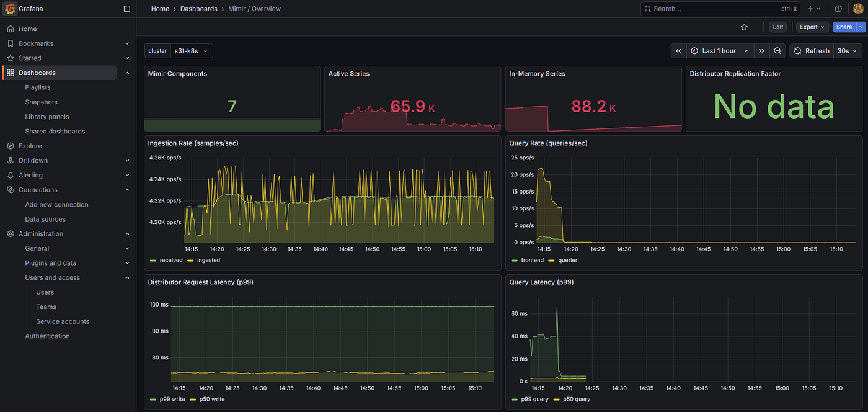Shift time range forward
868x412 pixels.
pos(761,51)
